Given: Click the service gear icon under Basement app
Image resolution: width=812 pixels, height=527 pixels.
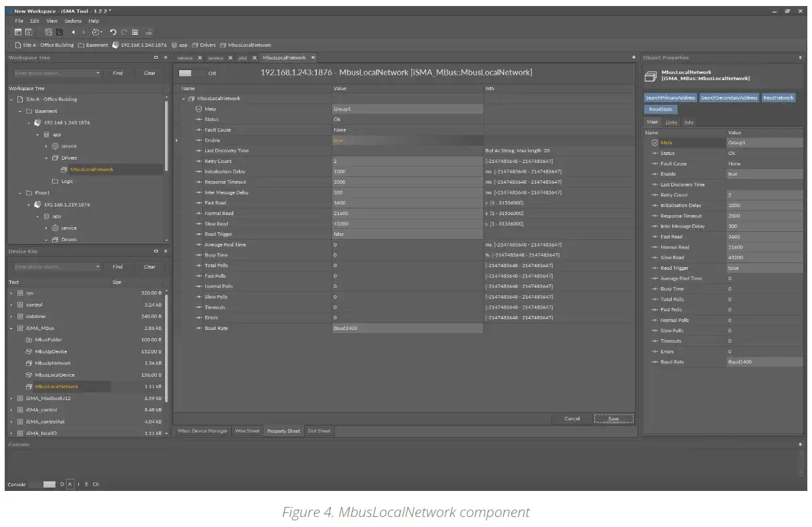Looking at the screenshot, I should coord(55,146).
